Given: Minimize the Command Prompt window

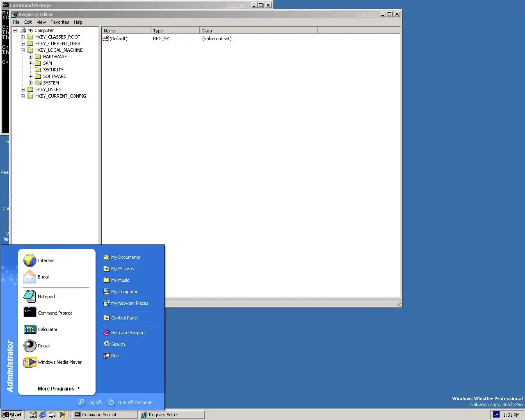Looking at the screenshot, I should point(254,5).
